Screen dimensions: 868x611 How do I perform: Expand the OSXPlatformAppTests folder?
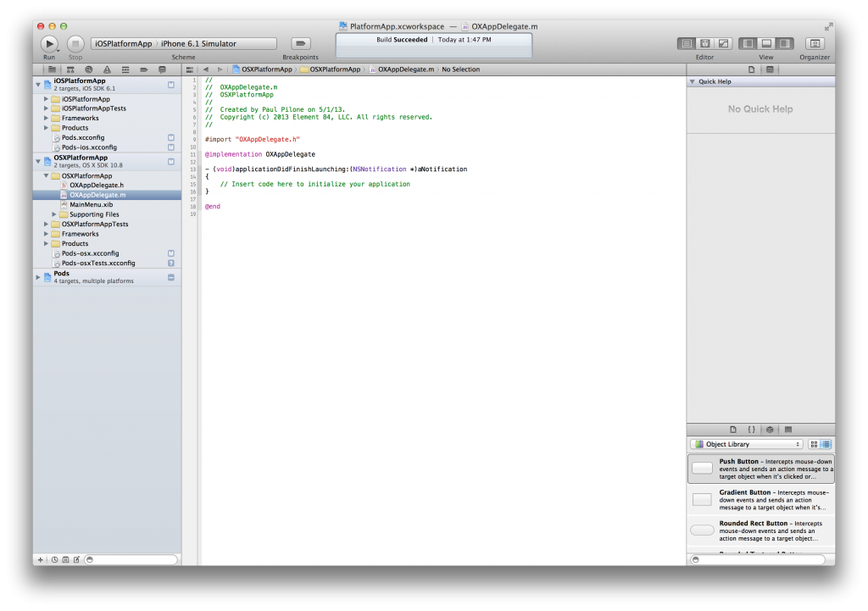[46, 224]
